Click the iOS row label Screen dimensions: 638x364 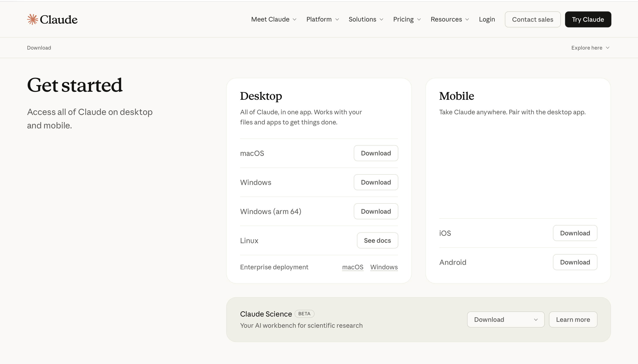pyautogui.click(x=445, y=233)
